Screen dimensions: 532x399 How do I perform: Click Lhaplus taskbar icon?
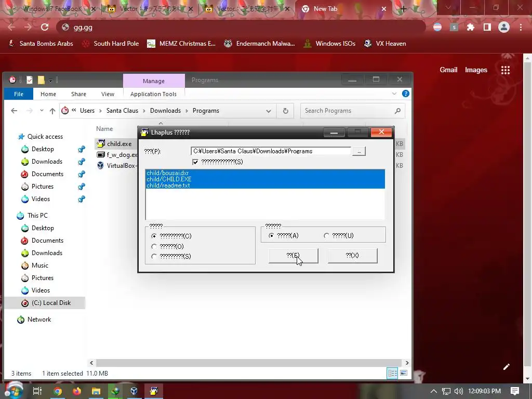[x=154, y=391]
